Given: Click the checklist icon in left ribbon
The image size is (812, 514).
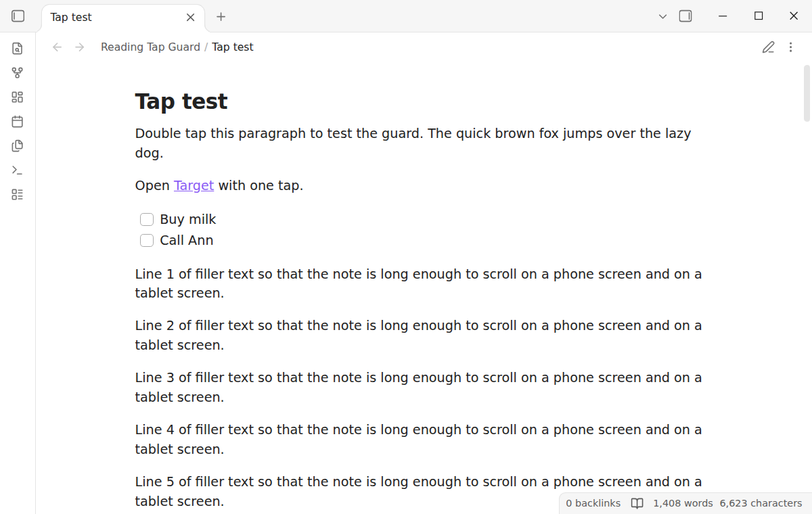Looking at the screenshot, I should pyautogui.click(x=18, y=195).
